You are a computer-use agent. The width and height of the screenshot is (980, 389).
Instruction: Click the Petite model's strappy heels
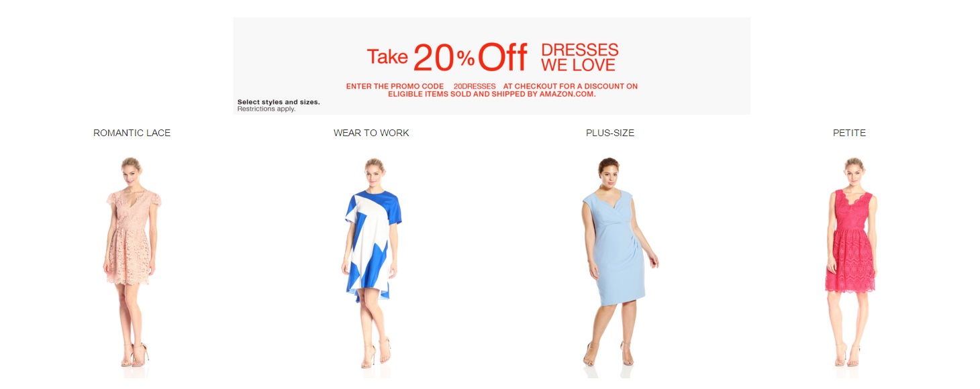click(846, 356)
